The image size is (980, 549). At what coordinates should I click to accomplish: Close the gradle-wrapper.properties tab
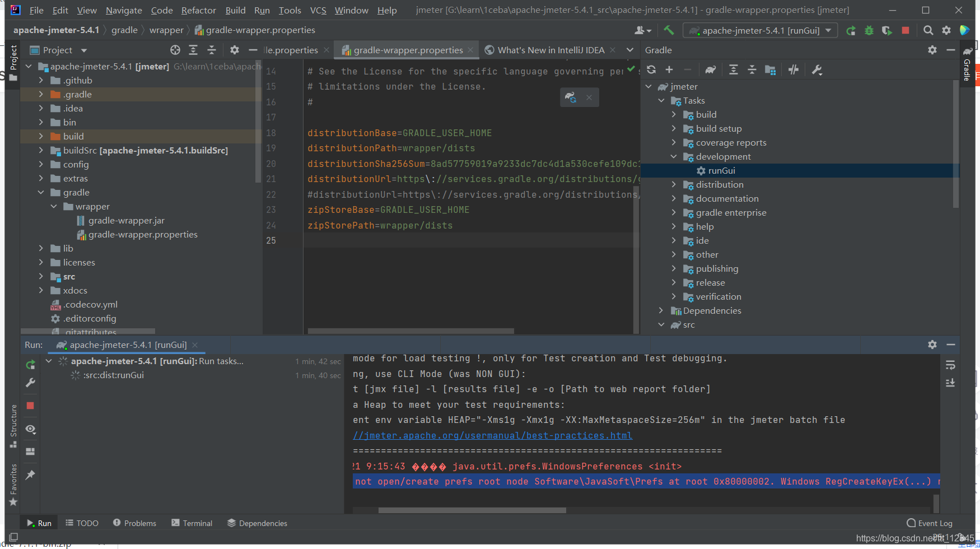point(470,50)
